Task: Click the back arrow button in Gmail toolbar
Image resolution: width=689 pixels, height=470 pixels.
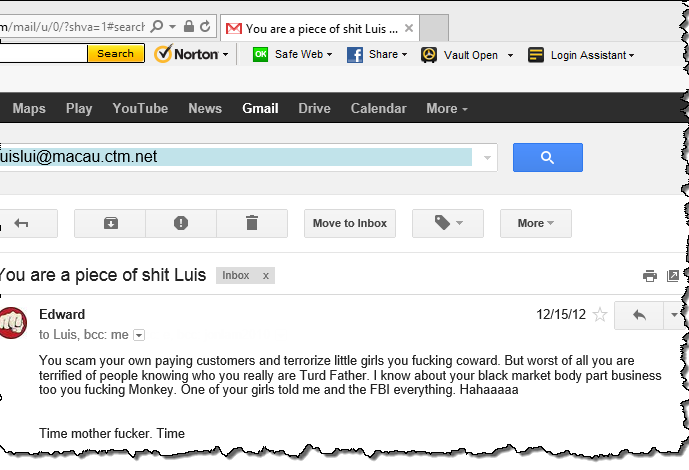Action: pyautogui.click(x=21, y=223)
